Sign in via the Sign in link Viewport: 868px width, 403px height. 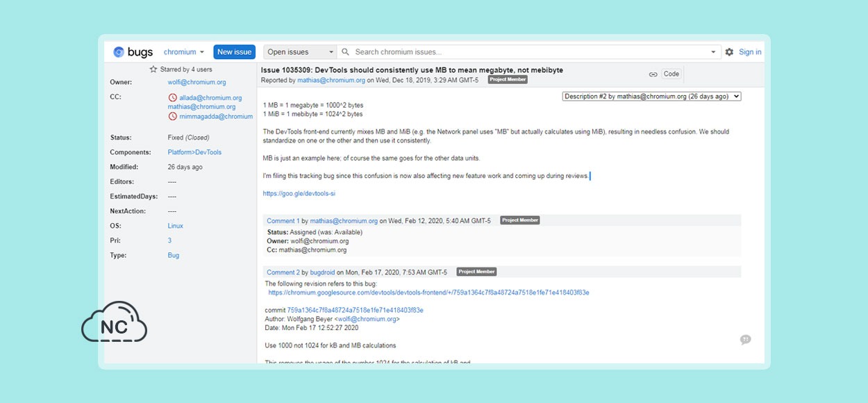tap(750, 52)
